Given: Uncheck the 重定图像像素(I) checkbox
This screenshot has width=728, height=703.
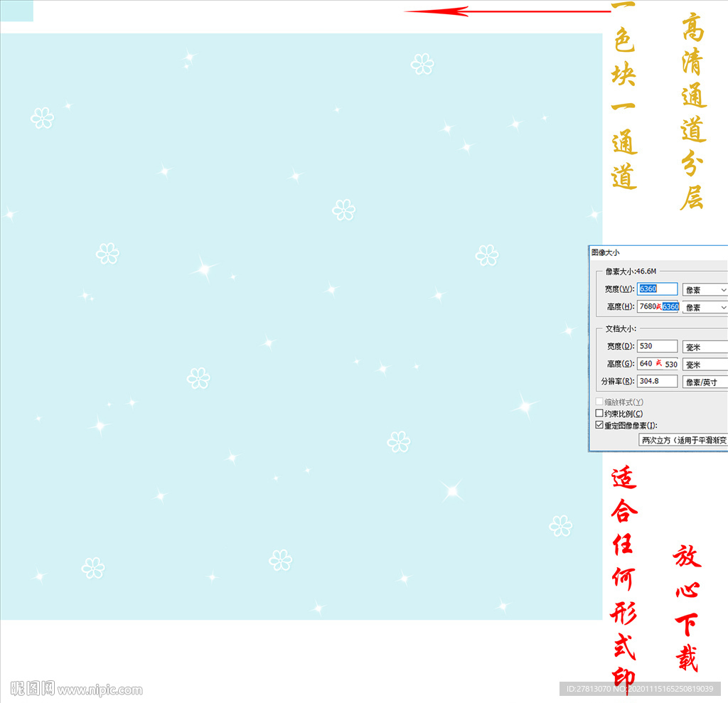Looking at the screenshot, I should click(599, 425).
